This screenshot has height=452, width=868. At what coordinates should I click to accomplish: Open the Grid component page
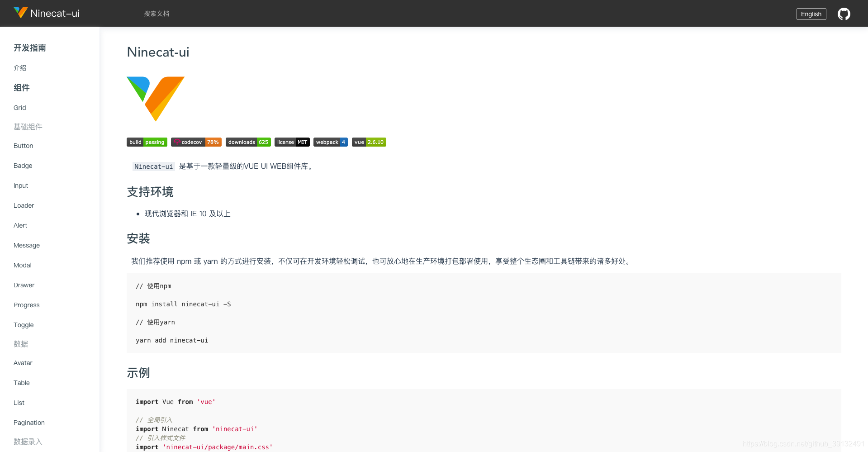(20, 108)
